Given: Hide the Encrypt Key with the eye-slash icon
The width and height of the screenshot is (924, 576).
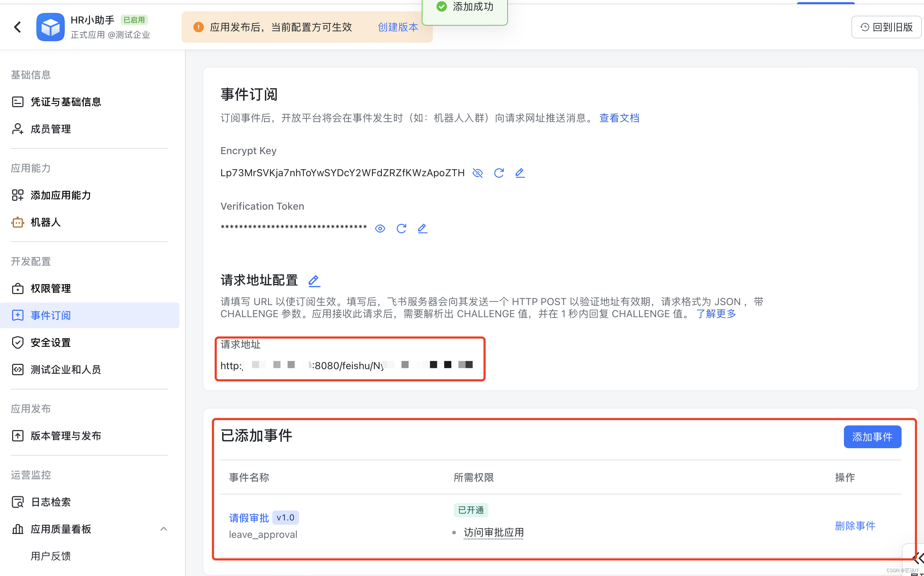Looking at the screenshot, I should point(478,173).
